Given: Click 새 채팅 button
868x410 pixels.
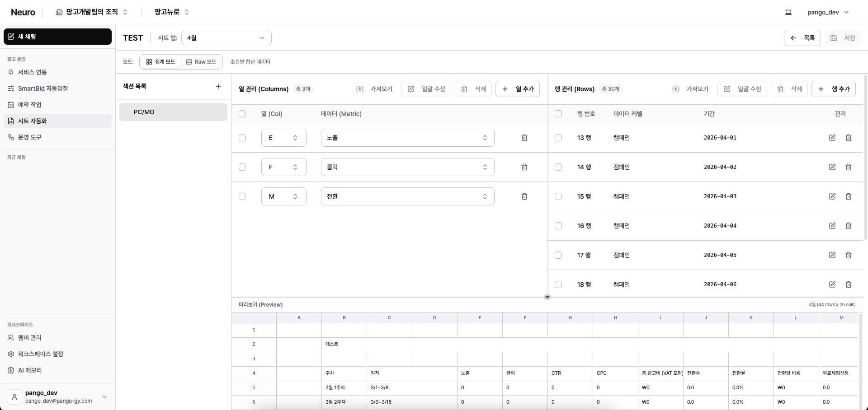Looking at the screenshot, I should tap(57, 37).
